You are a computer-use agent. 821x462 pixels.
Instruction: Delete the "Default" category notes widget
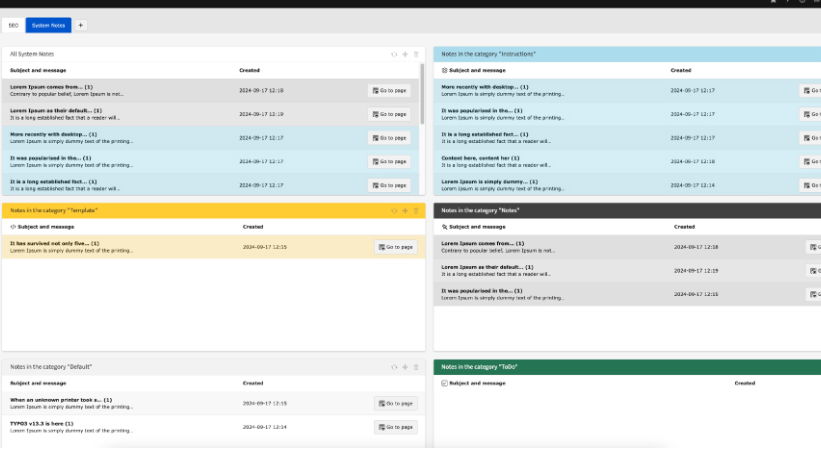click(416, 367)
